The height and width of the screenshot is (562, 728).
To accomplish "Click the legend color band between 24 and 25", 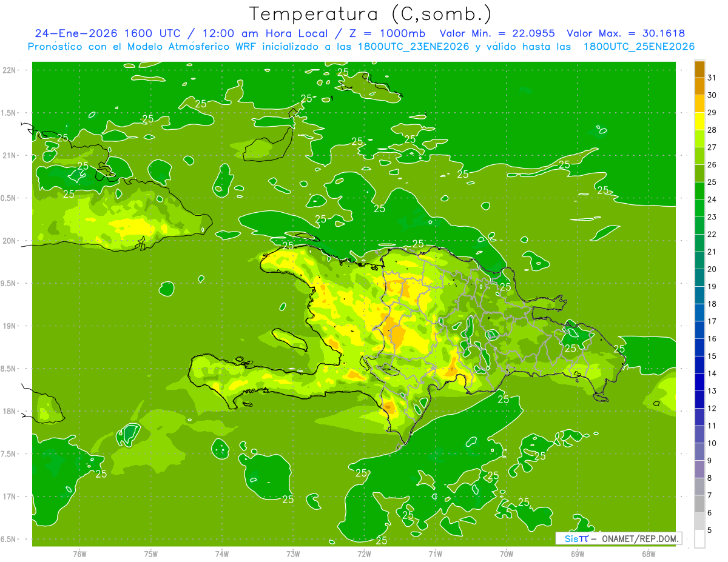I will pos(699,190).
